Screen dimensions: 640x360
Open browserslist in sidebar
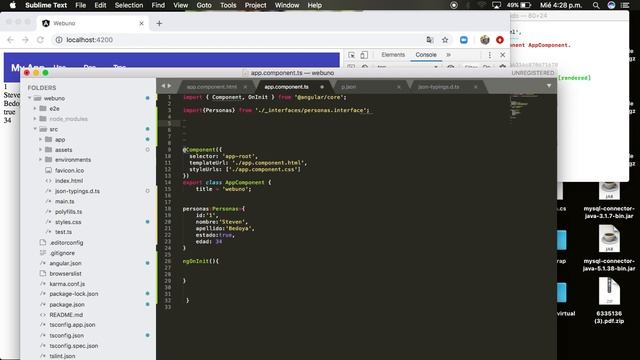click(65, 273)
